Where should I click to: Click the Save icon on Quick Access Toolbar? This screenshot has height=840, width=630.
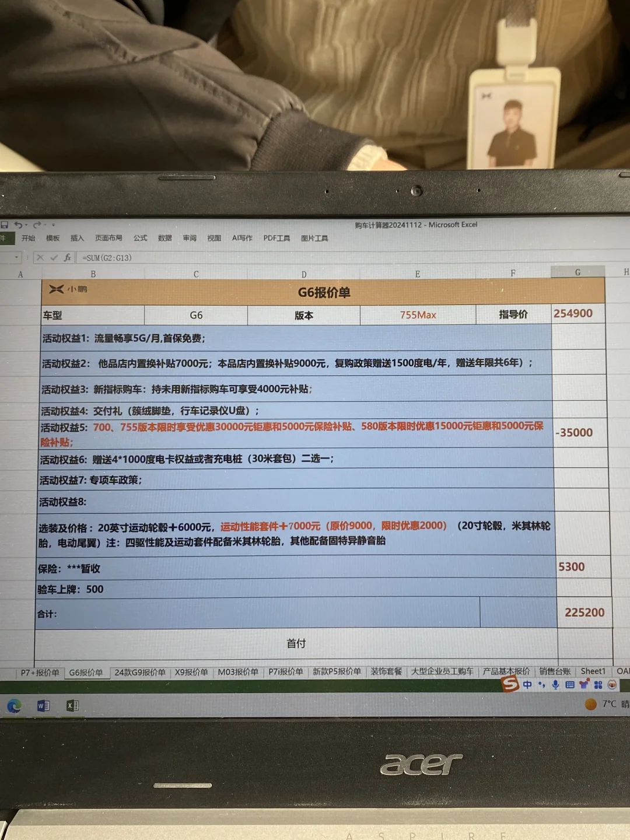5,224
